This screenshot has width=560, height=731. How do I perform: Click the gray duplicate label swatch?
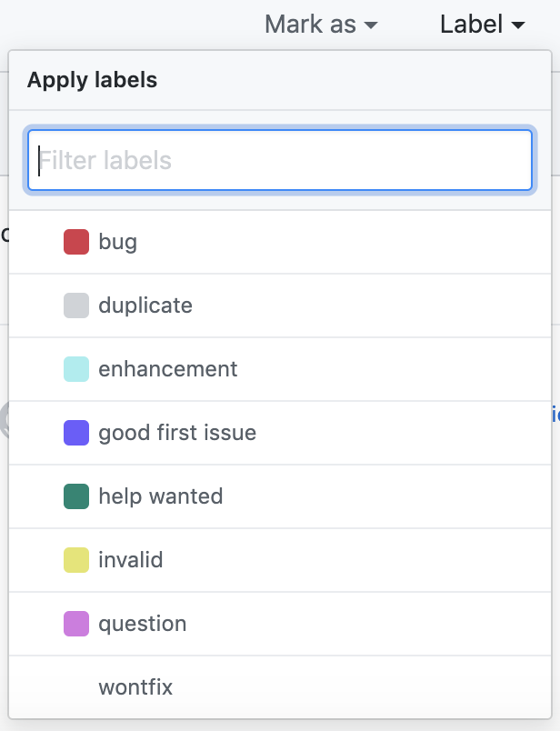click(77, 305)
